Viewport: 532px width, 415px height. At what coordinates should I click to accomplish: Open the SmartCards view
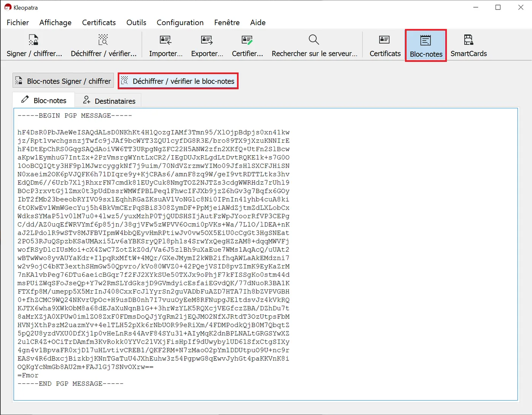[469, 45]
